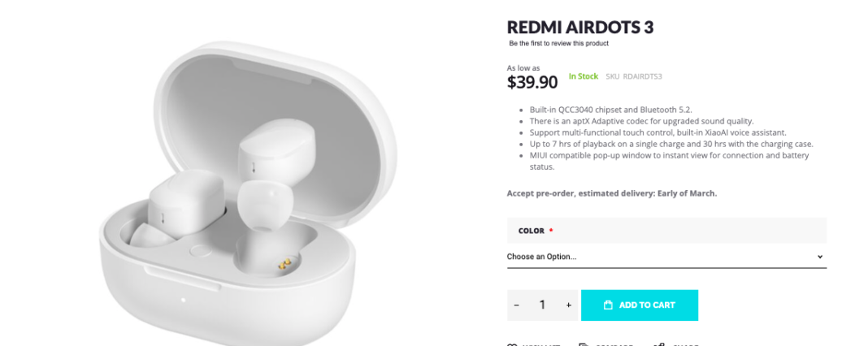Click the green 'In Stock' label
The height and width of the screenshot is (346, 868).
583,76
